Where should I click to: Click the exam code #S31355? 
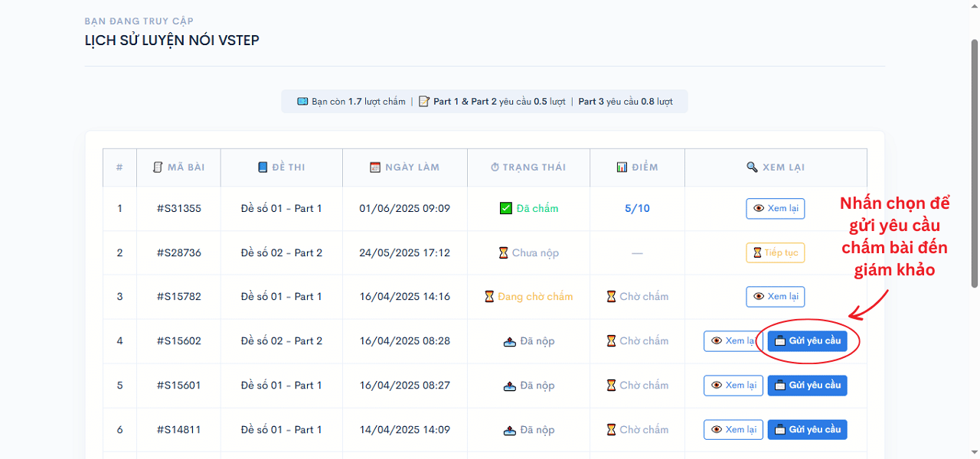tap(179, 208)
